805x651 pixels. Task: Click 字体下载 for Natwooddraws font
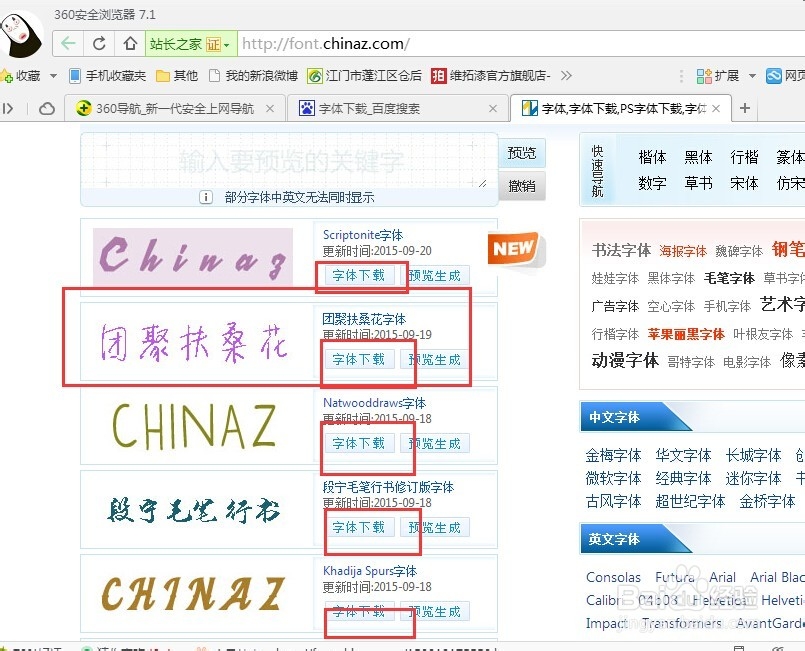tap(358, 443)
